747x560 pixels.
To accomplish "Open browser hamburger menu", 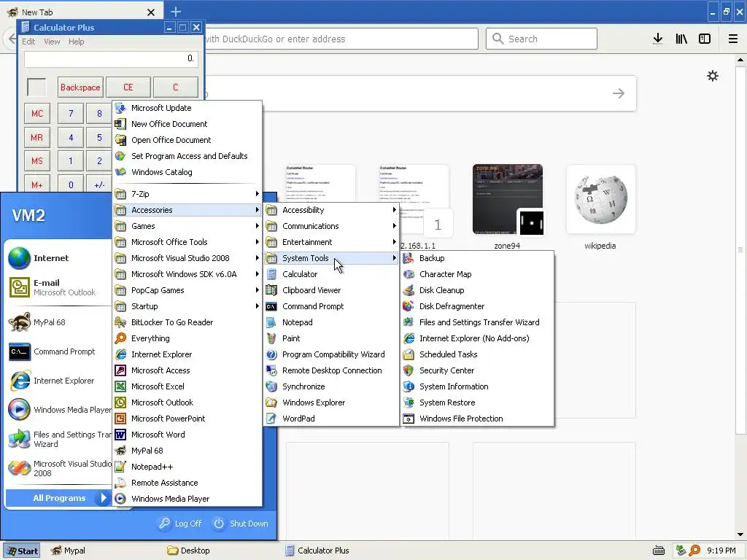I will point(733,39).
